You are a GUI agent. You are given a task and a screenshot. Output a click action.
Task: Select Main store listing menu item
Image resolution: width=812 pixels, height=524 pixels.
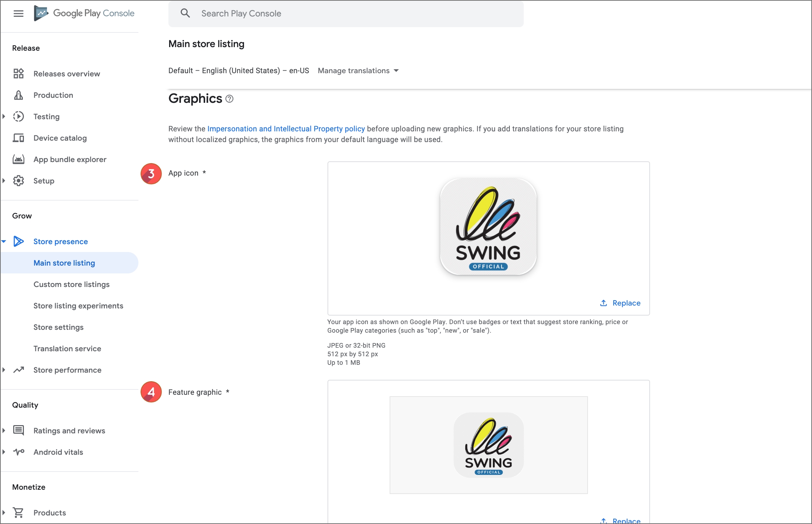pyautogui.click(x=70, y=263)
